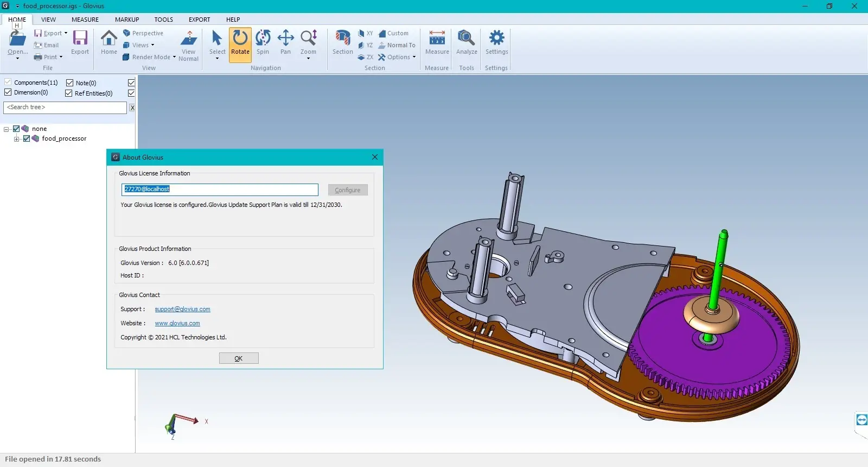Viewport: 868px width, 467px height.
Task: Expand the food_processor tree node
Action: point(17,139)
